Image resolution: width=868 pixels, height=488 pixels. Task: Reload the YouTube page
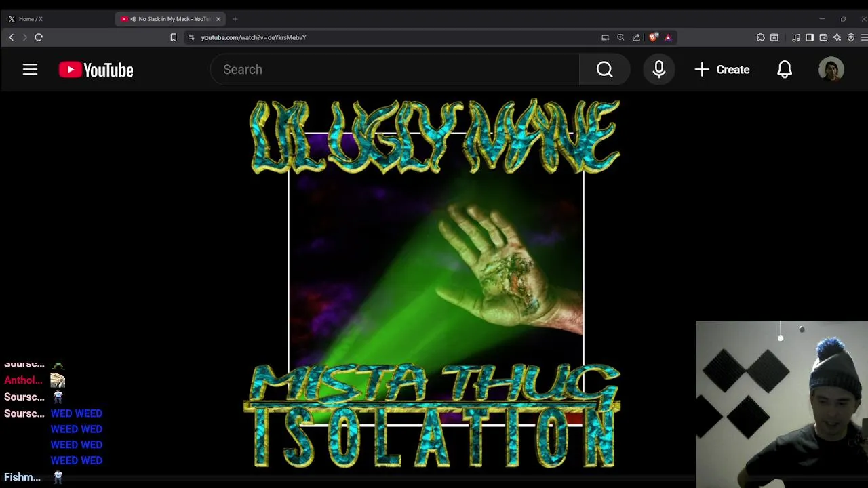click(x=39, y=37)
